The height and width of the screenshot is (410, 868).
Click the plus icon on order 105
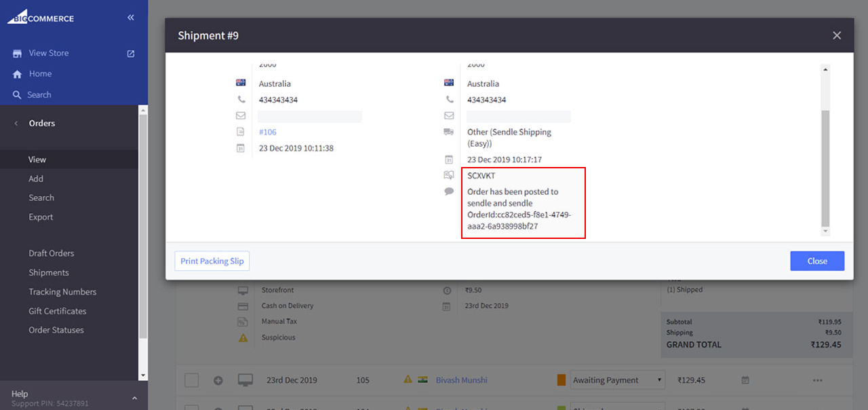pyautogui.click(x=218, y=380)
